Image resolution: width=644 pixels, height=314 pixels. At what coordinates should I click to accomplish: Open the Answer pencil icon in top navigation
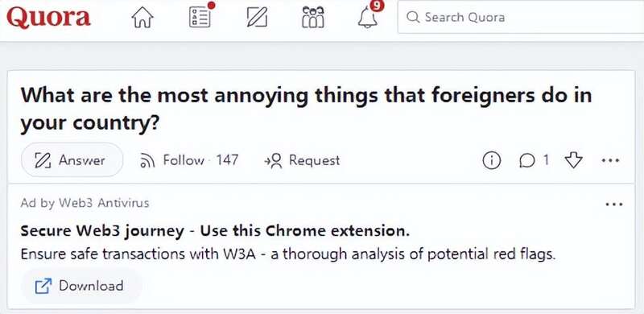click(257, 18)
